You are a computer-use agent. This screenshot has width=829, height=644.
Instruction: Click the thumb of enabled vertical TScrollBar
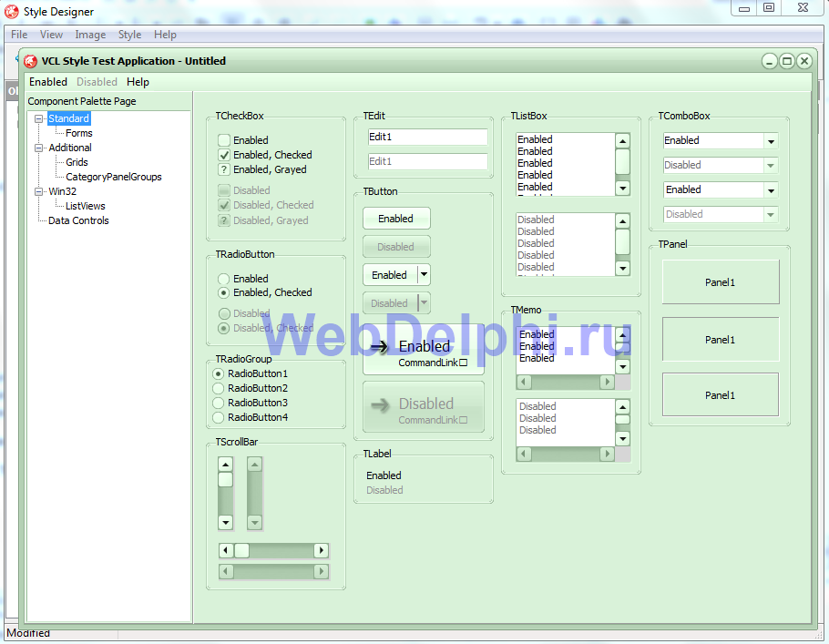pyautogui.click(x=226, y=479)
